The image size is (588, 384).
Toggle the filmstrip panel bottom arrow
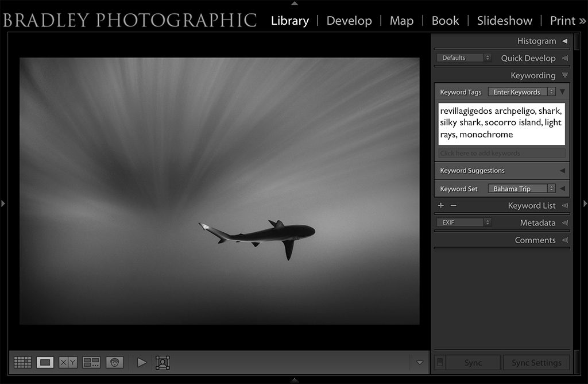295,380
